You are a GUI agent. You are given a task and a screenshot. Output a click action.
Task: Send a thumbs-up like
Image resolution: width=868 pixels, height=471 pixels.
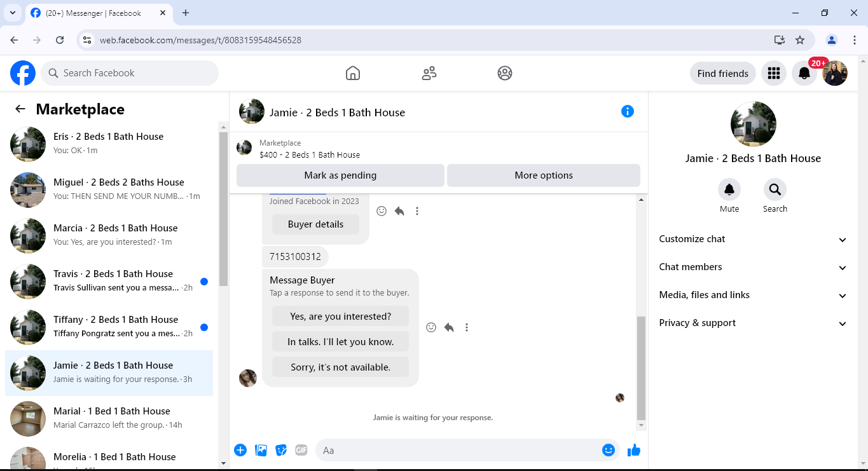pos(634,450)
